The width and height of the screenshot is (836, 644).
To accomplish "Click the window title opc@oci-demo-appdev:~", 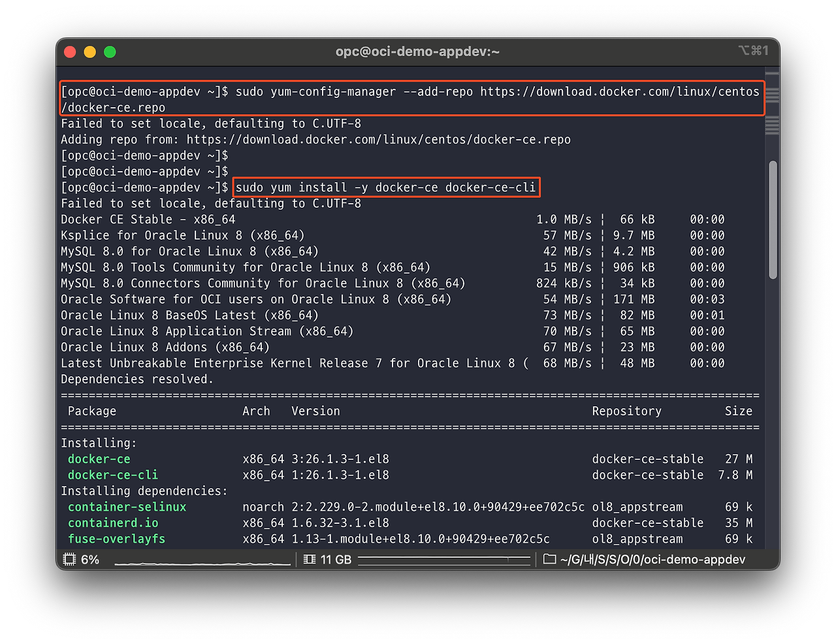I will click(x=417, y=52).
